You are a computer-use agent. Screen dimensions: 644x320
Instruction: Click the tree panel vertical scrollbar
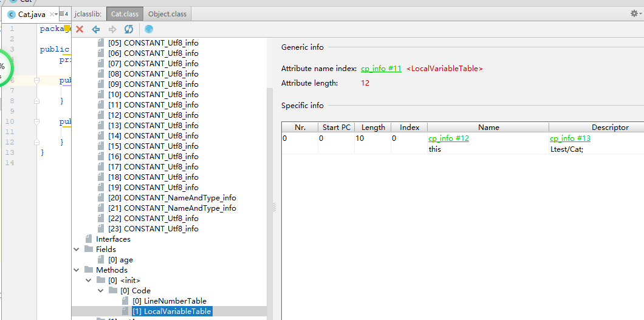pyautogui.click(x=270, y=203)
